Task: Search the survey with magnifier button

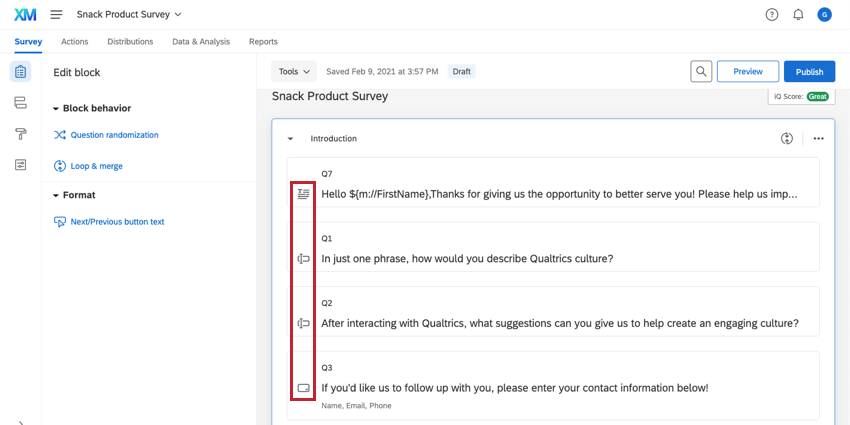Action: click(702, 72)
